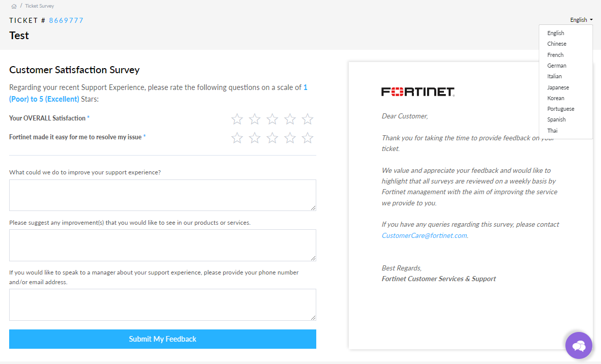The image size is (601, 364).
Task: Click ticket number 8669777 link
Action: point(66,20)
